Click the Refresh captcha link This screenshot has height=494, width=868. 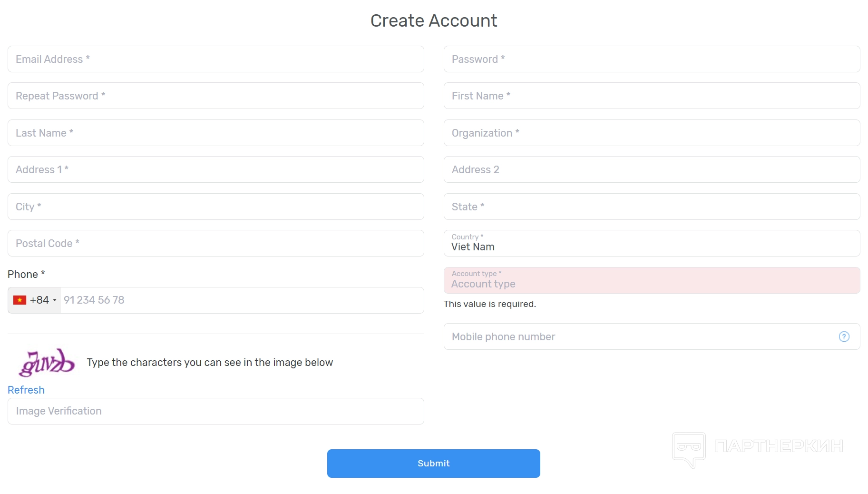click(x=26, y=390)
